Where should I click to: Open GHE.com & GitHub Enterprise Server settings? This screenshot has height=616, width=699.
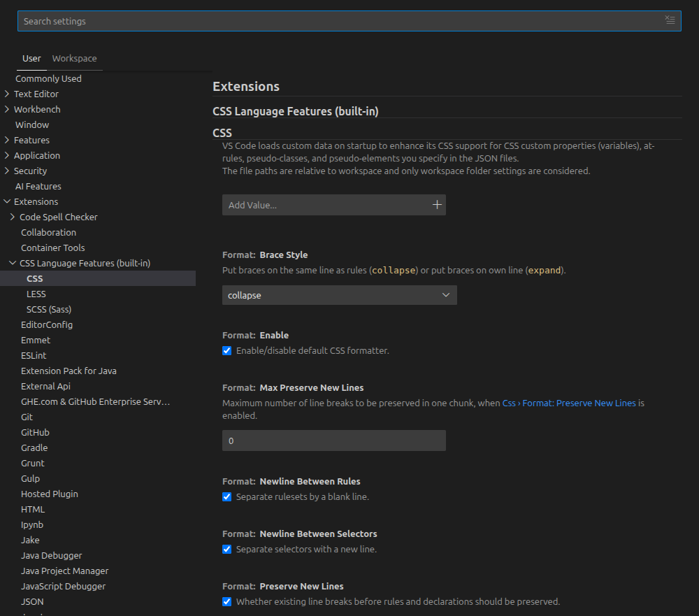point(95,401)
